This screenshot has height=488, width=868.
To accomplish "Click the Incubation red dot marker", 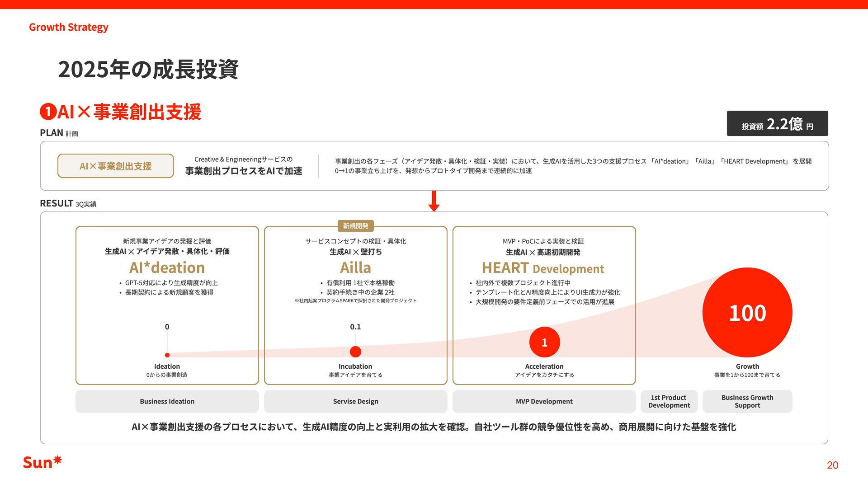I will 355,352.
